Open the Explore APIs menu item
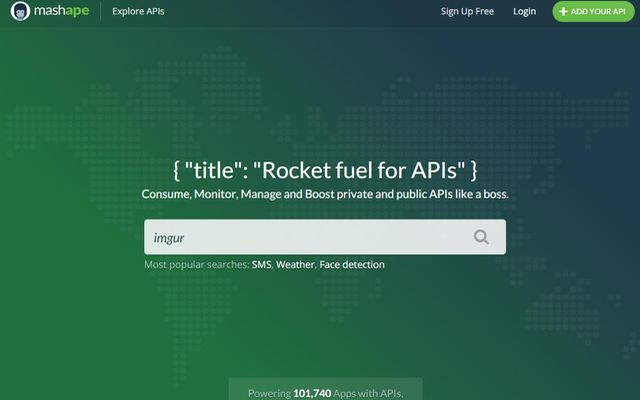Screen dimensions: 640x400 (138, 11)
